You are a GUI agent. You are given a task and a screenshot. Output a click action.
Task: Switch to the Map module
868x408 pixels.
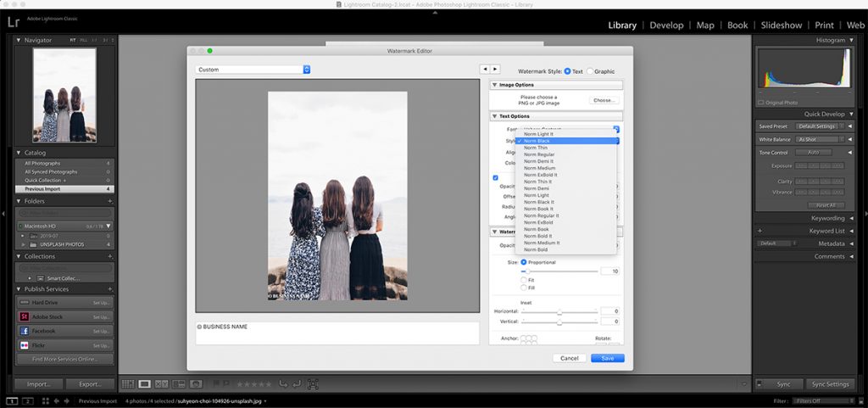click(x=705, y=25)
